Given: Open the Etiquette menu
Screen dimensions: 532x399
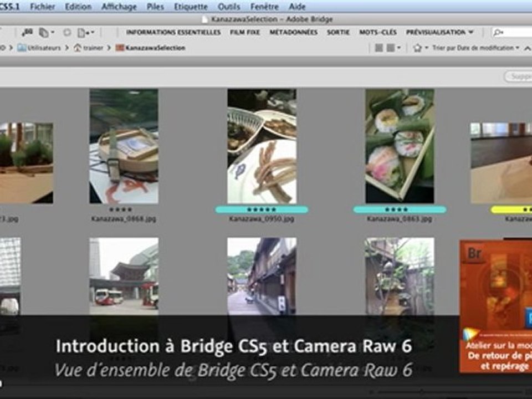Looking at the screenshot, I should (191, 7).
